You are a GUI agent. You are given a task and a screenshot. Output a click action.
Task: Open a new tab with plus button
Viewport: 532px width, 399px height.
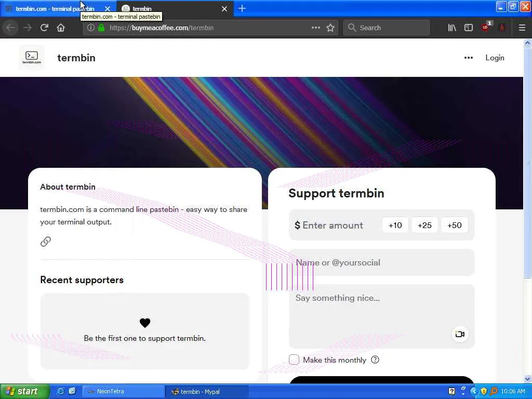(242, 8)
